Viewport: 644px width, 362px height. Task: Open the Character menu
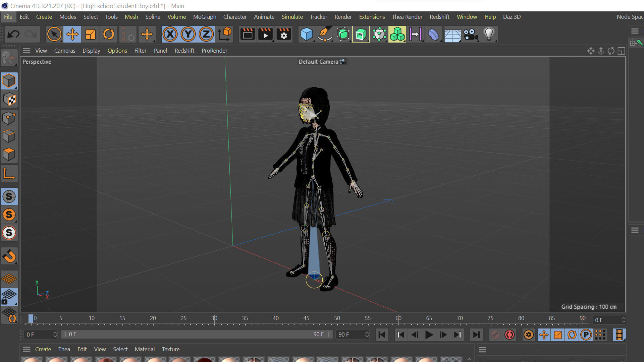235,17
